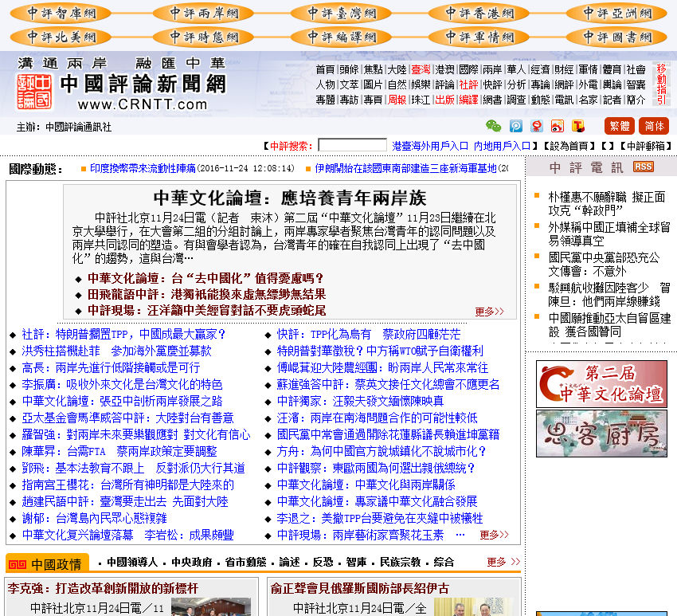Open 中評圖書網 orange oval button
The width and height of the screenshot is (677, 616).
pyautogui.click(x=616, y=37)
